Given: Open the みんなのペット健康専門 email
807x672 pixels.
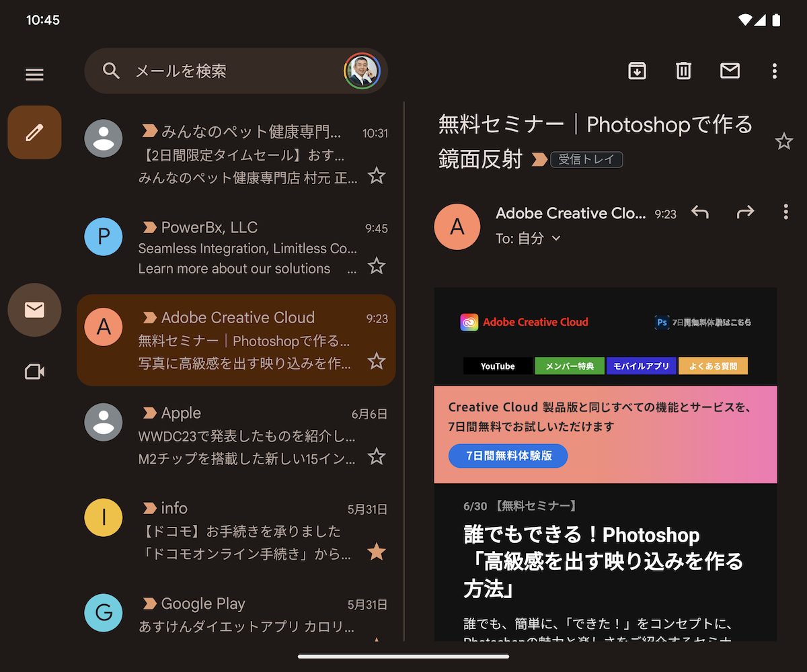Looking at the screenshot, I should pos(236,155).
